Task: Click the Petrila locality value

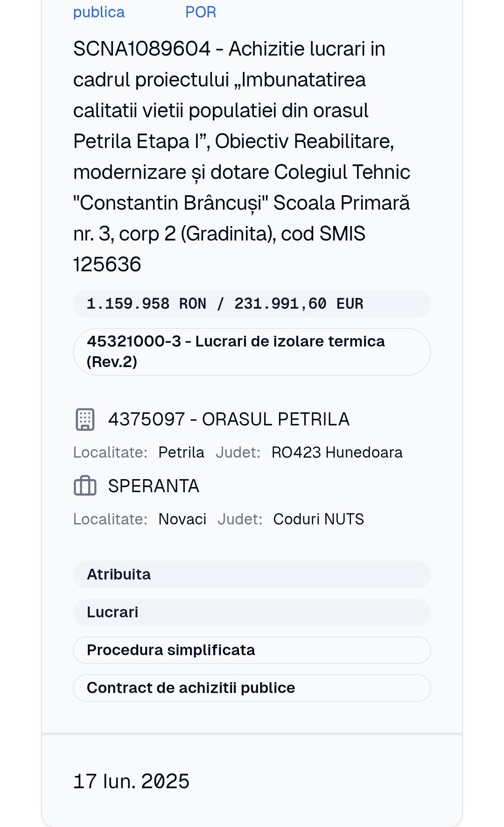Action: [x=181, y=452]
